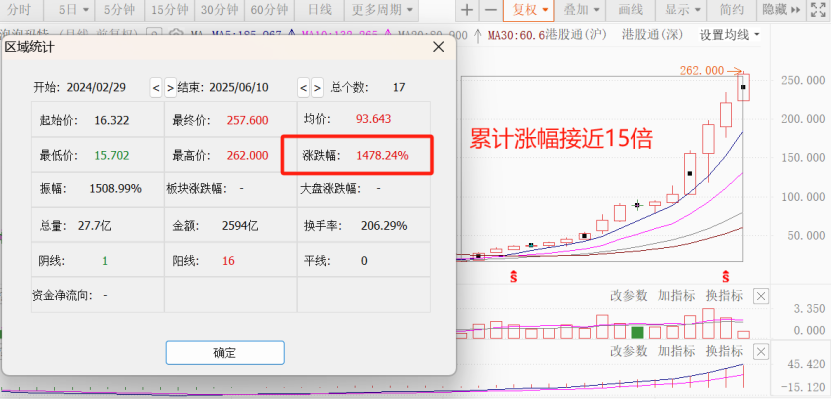Click the 确定 button
Image resolution: width=831 pixels, height=399 pixels.
pos(225,352)
